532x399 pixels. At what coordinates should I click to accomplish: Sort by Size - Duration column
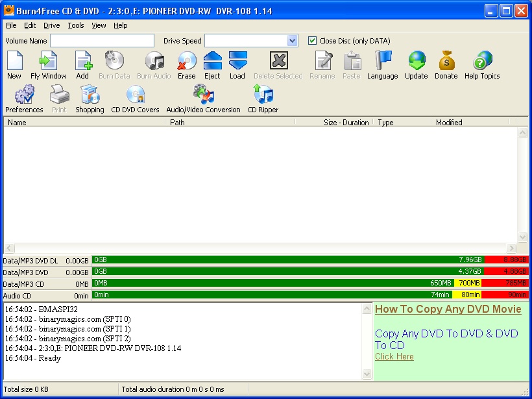(x=346, y=122)
